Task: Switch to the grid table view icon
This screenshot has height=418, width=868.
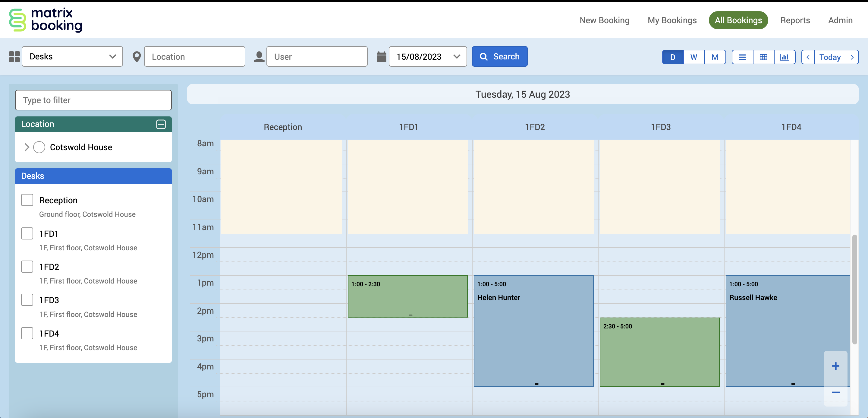Action: point(763,57)
